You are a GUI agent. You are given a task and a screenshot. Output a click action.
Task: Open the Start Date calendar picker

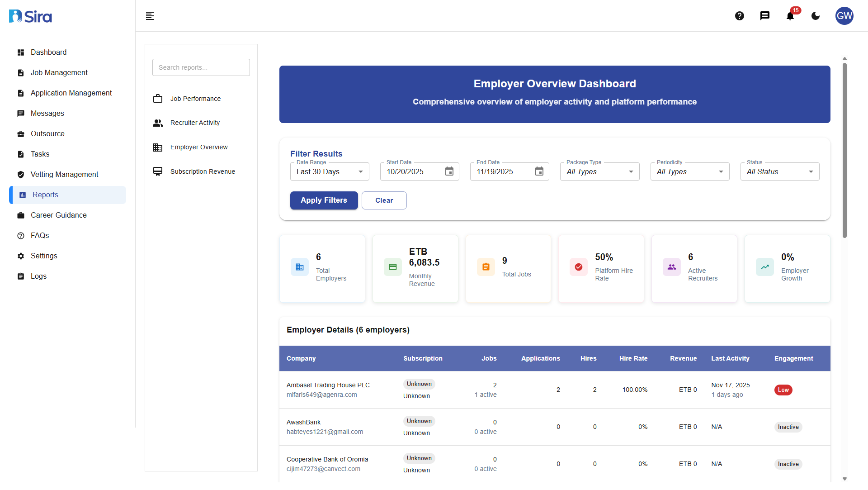click(449, 171)
